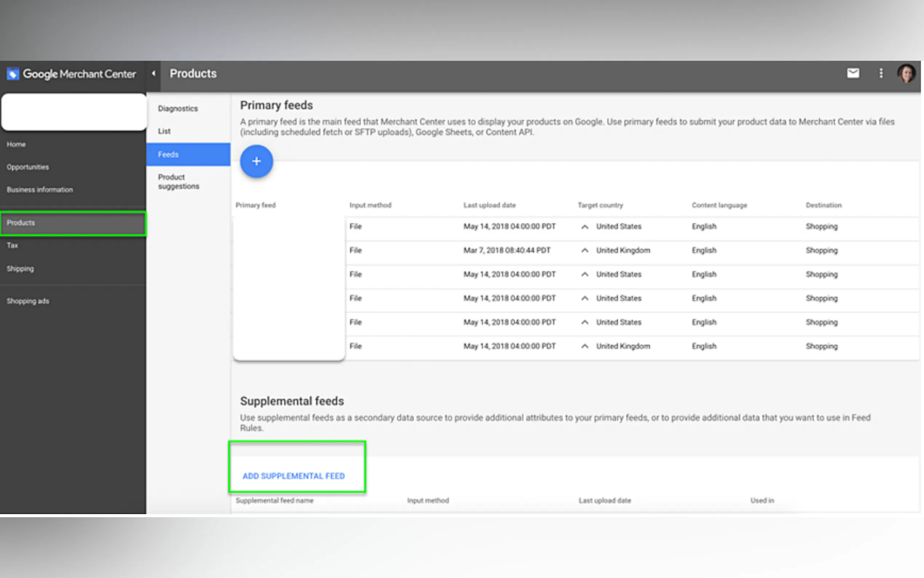Open Opportunities in sidebar
This screenshot has height=578, width=924.
28,167
